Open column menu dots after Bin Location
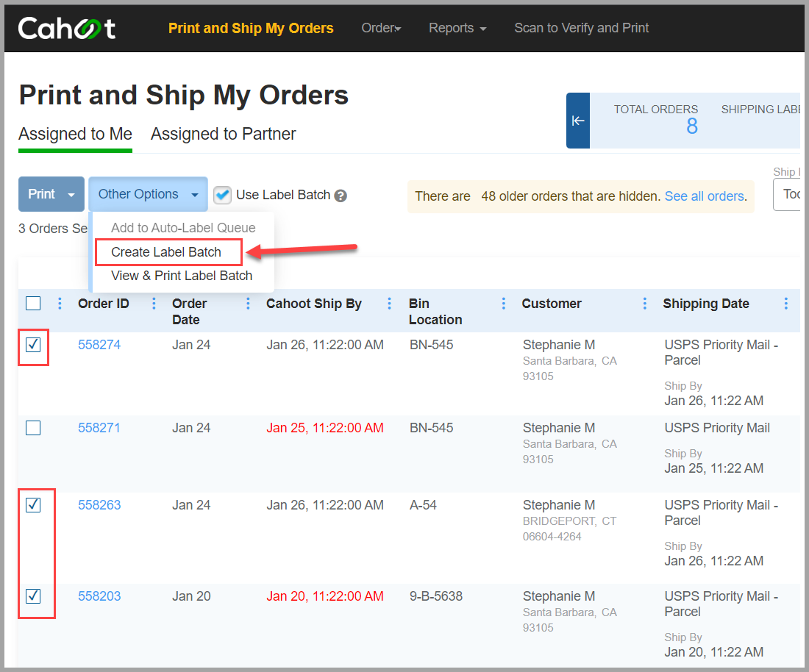This screenshot has height=672, width=809. (504, 303)
